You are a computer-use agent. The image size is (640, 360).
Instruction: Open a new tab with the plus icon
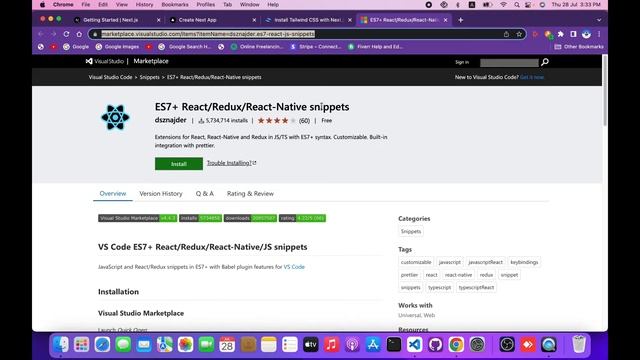click(x=460, y=20)
